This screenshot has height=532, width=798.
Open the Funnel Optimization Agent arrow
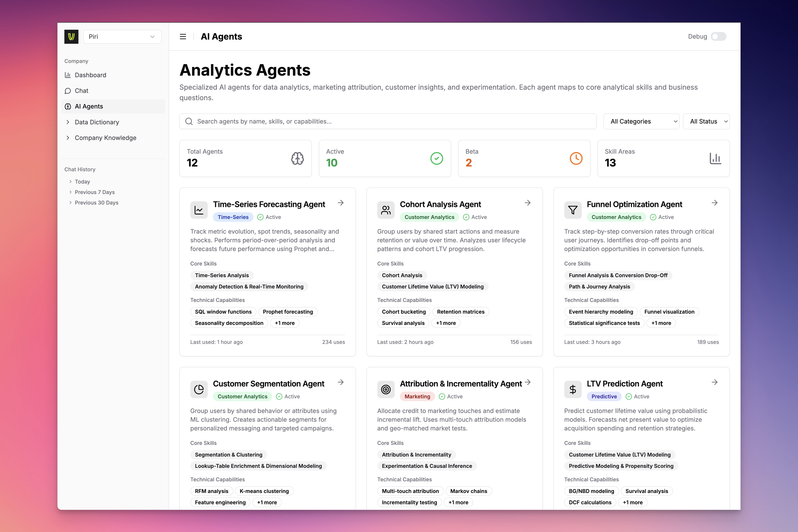[x=714, y=203]
